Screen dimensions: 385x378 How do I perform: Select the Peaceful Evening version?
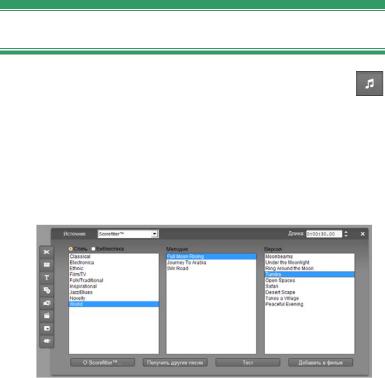pos(309,304)
